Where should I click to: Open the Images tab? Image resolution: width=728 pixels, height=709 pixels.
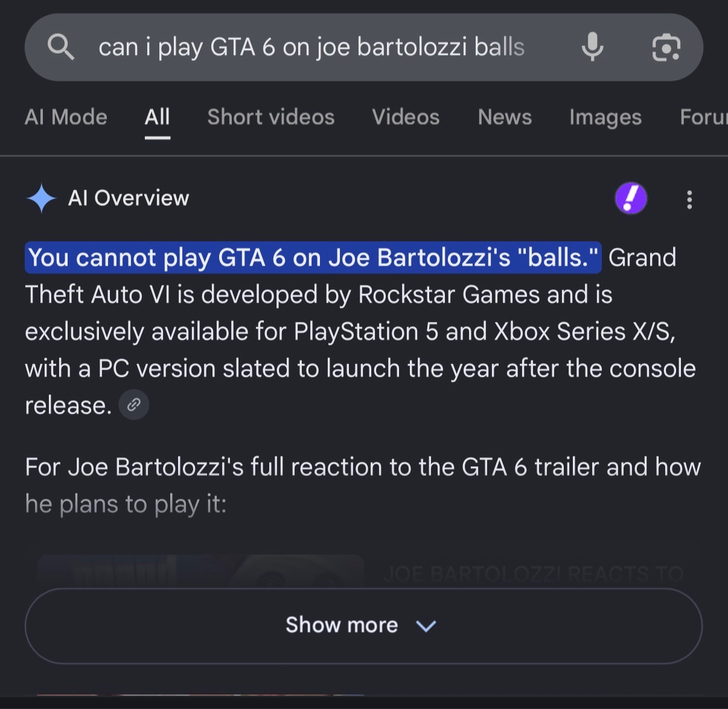tap(605, 118)
